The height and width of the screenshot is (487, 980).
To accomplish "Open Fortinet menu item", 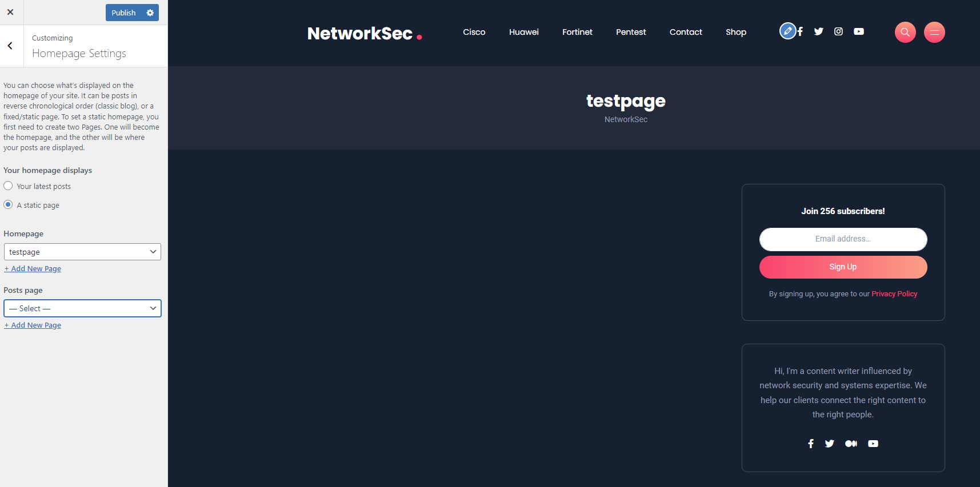I will pos(577,32).
